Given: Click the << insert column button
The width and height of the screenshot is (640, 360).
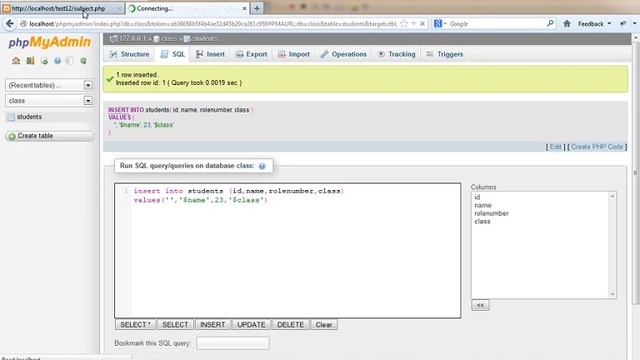Looking at the screenshot, I should pyautogui.click(x=480, y=305).
